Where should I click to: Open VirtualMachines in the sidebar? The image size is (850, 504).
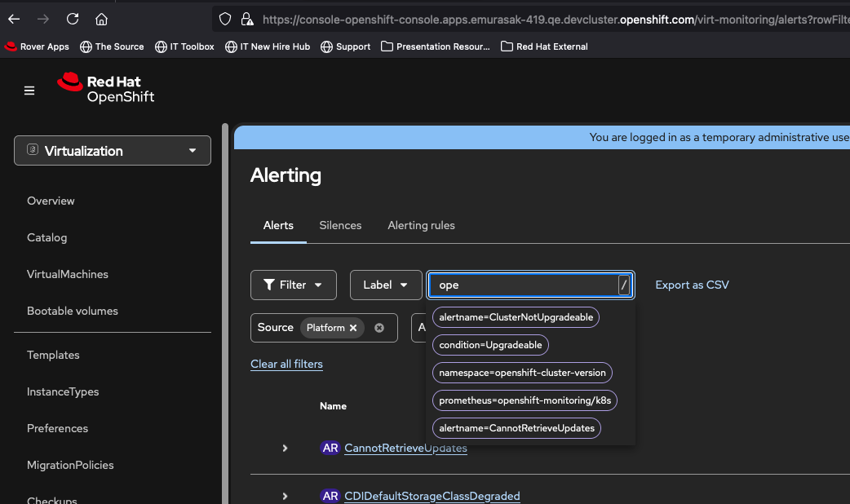point(68,274)
